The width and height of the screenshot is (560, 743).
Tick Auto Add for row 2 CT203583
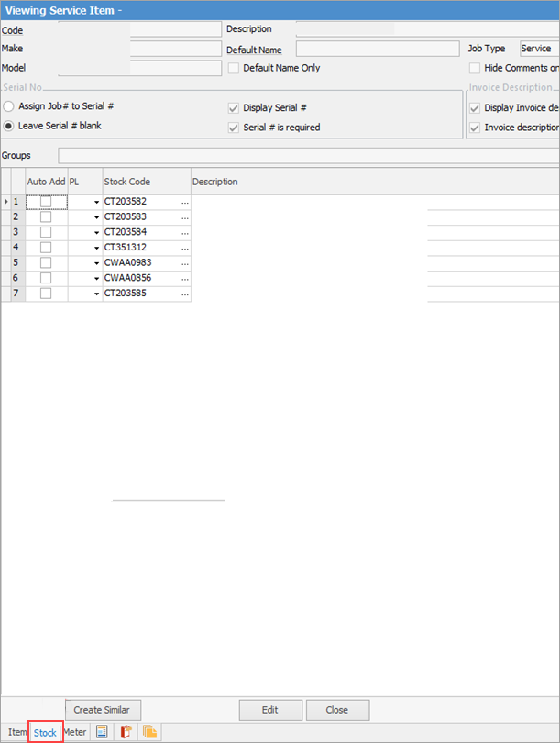pos(46,217)
